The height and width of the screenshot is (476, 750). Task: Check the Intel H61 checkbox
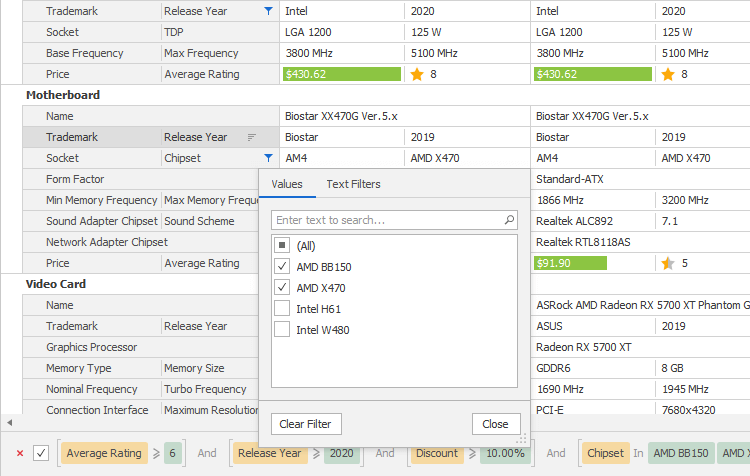[282, 309]
